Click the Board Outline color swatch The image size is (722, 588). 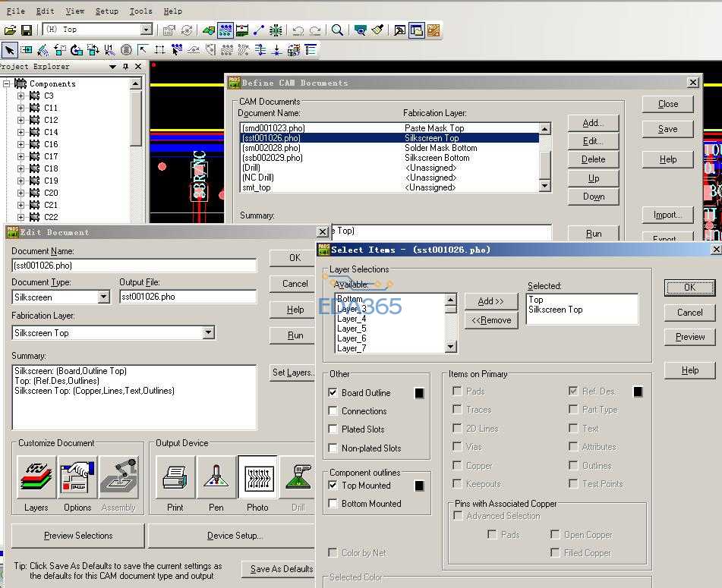coord(419,393)
